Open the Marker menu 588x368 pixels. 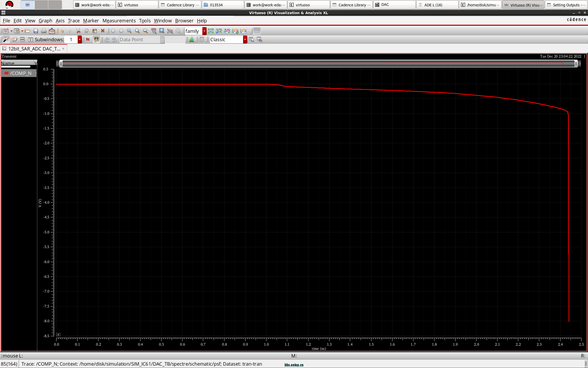point(91,21)
